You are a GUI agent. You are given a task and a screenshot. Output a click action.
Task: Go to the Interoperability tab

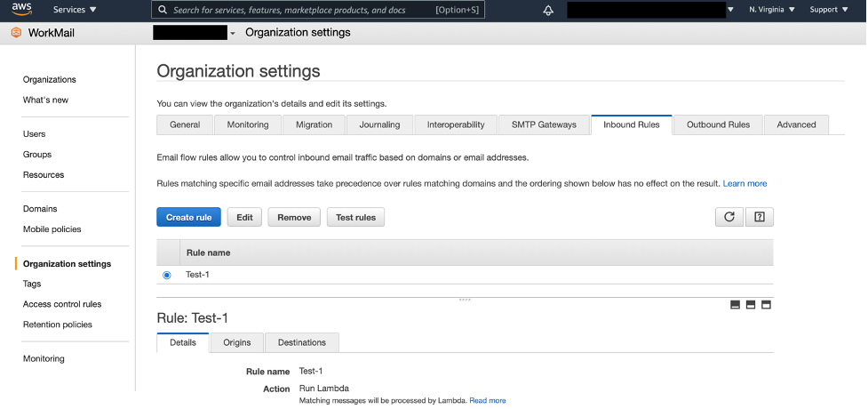tap(456, 124)
